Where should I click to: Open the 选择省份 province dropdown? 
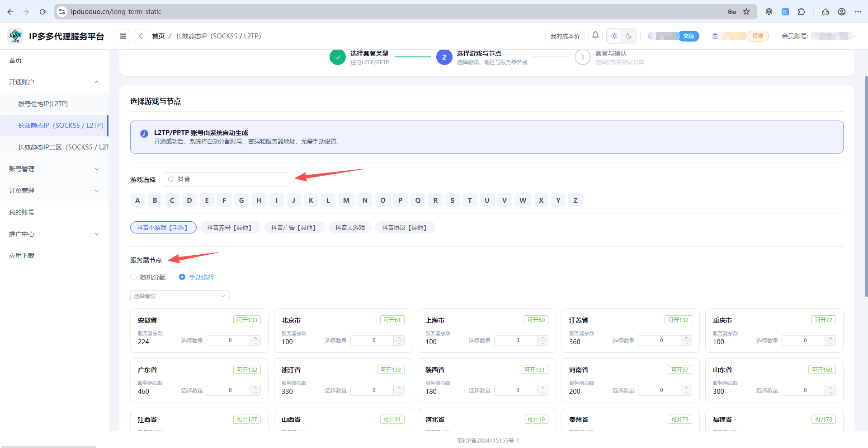click(180, 296)
